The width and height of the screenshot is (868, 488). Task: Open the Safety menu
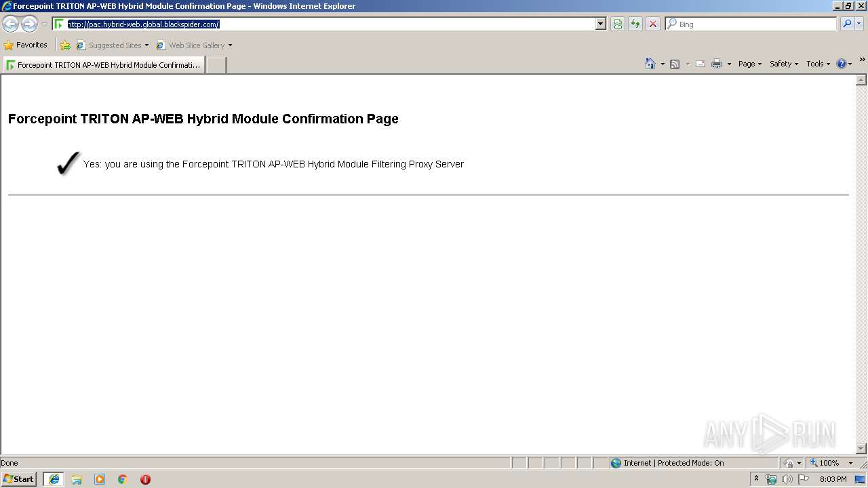coord(784,64)
